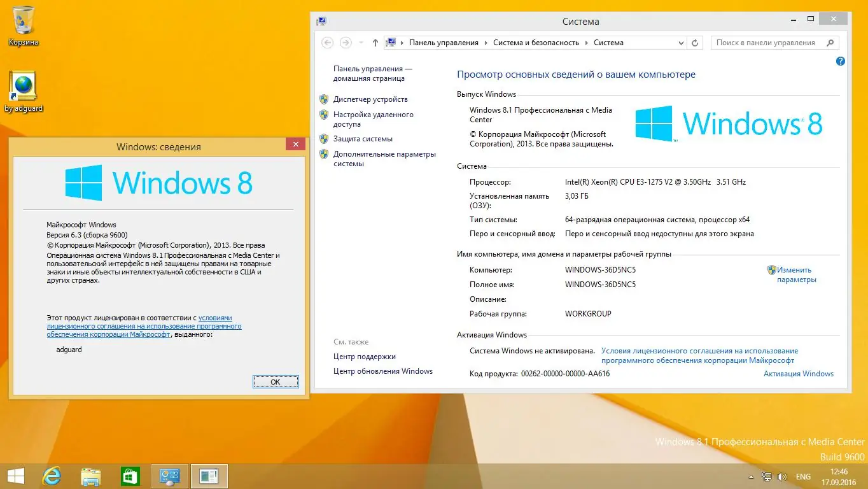Screen dimensions: 868x489
Task: Click the Система breadcrumb in address bar
Action: (608, 43)
